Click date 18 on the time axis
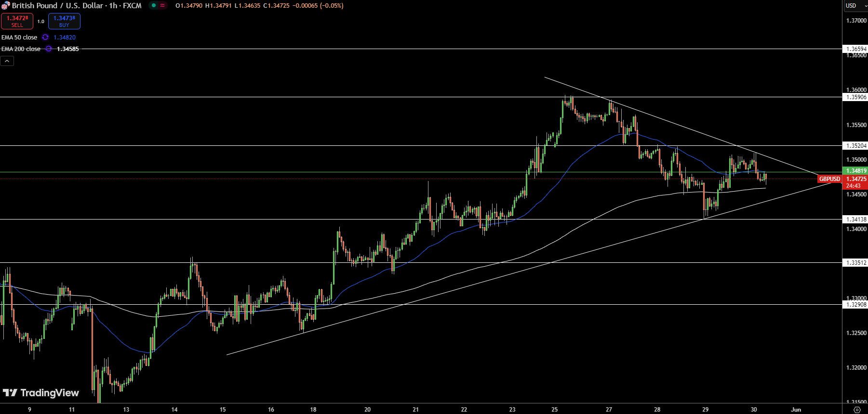 click(x=313, y=410)
